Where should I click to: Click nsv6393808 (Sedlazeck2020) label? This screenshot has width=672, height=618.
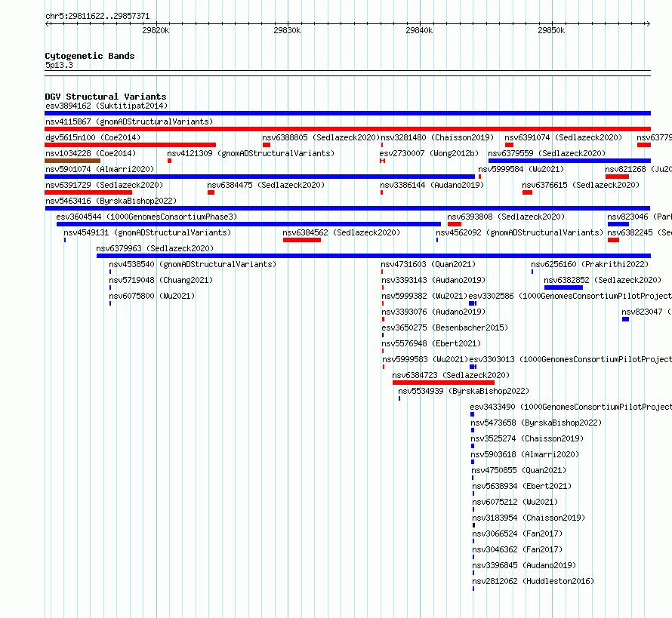(x=506, y=217)
